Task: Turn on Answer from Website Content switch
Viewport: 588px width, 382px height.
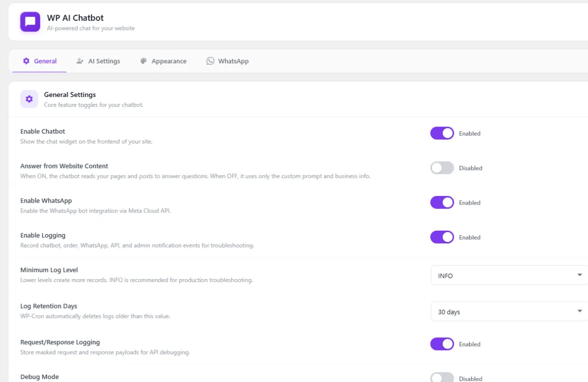Action: [442, 168]
